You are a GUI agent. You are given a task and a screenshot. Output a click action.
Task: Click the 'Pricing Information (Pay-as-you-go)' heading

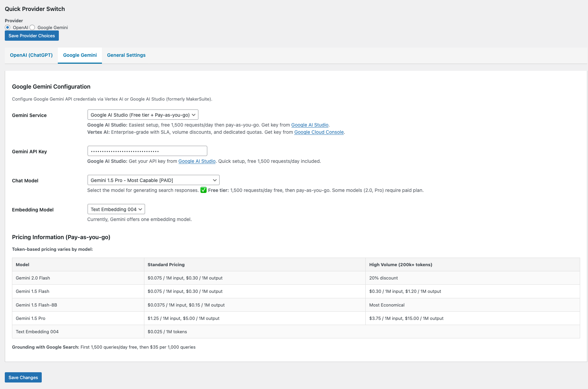61,237
